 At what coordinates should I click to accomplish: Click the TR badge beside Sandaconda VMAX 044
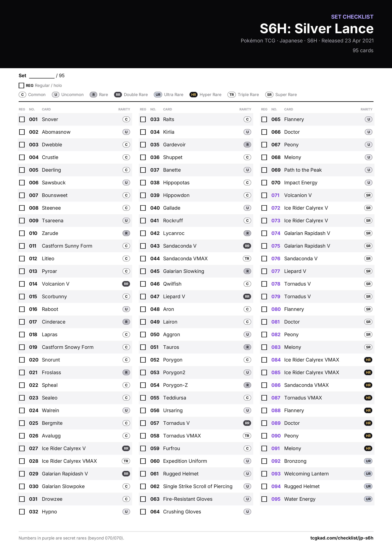[x=247, y=259]
